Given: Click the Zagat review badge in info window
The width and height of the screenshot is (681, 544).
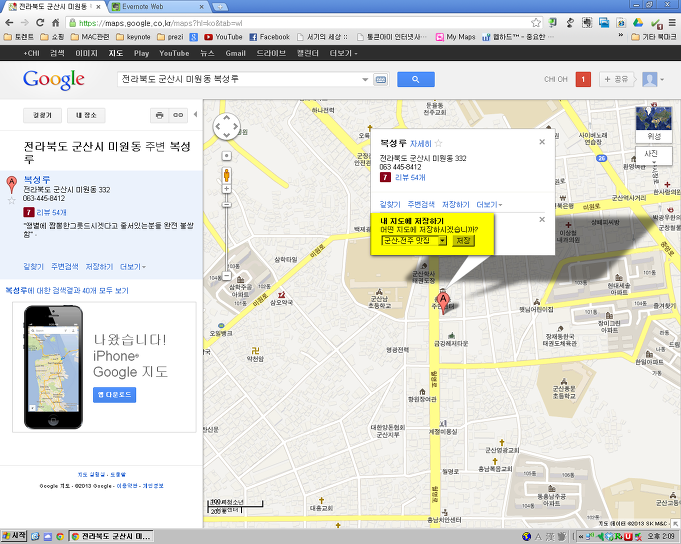Looking at the screenshot, I should point(385,177).
